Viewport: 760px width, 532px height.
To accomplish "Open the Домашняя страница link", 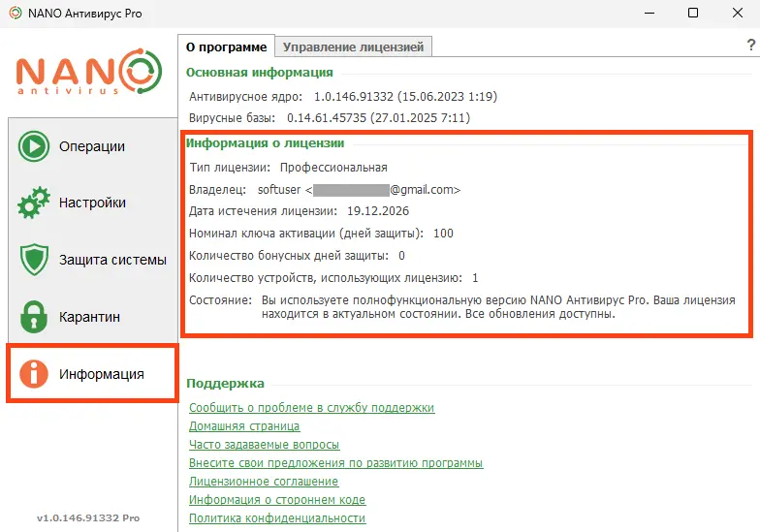I will tap(244, 426).
